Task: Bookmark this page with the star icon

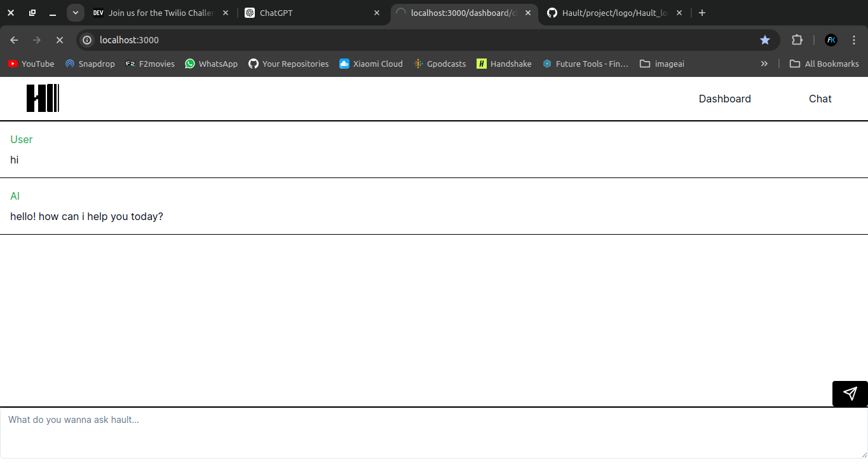Action: pyautogui.click(x=765, y=39)
